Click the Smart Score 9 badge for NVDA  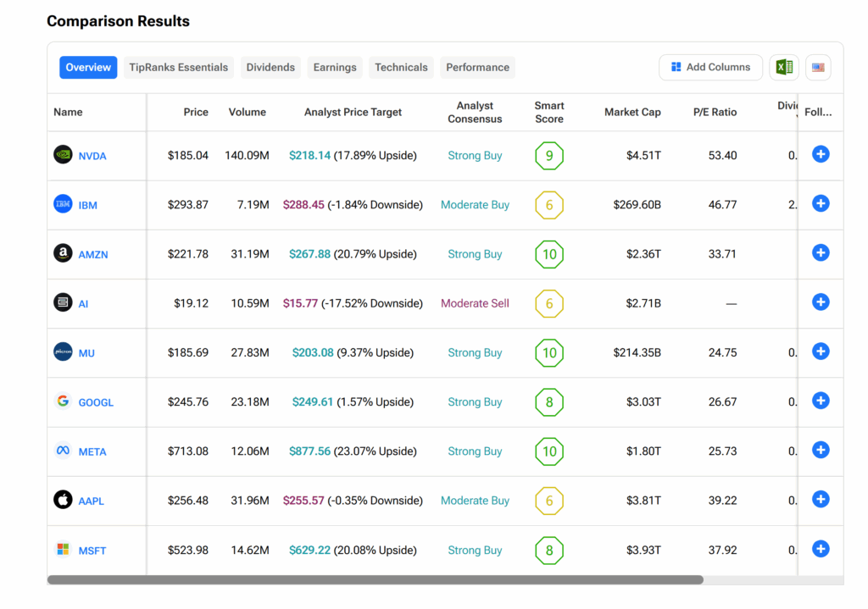pyautogui.click(x=549, y=156)
